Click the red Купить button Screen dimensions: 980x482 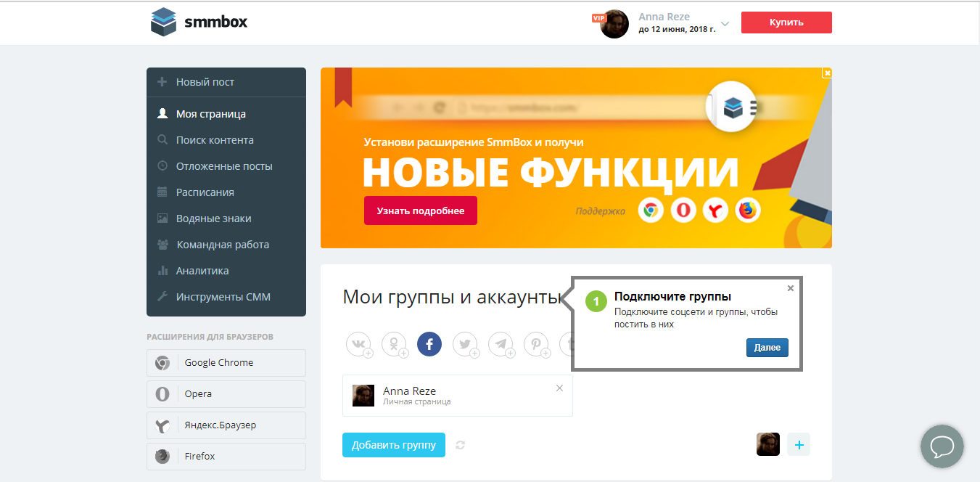pyautogui.click(x=786, y=22)
